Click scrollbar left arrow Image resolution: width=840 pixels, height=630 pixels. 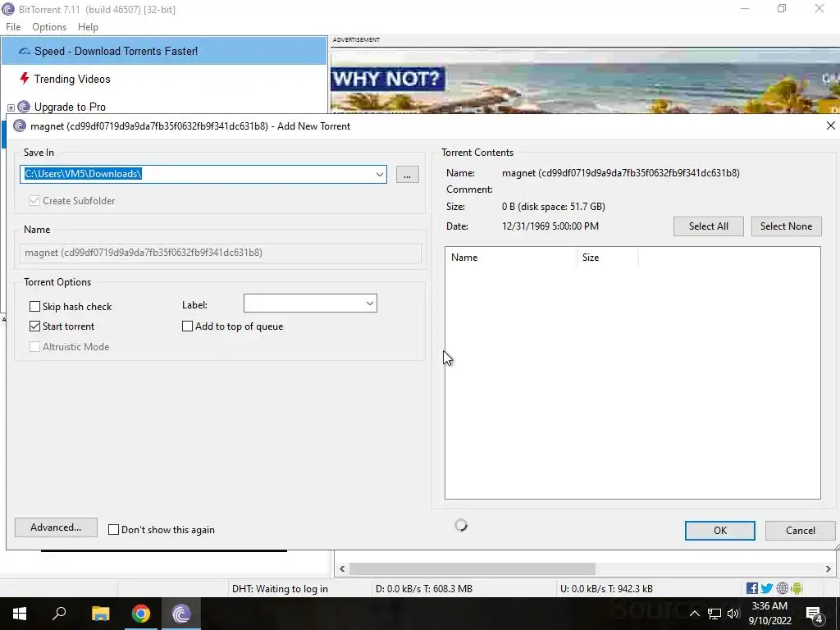click(x=342, y=568)
